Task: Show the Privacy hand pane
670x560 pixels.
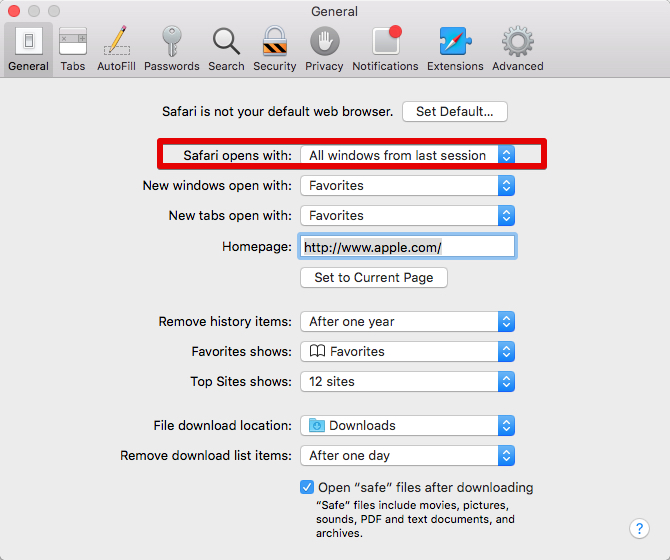Action: point(324,48)
